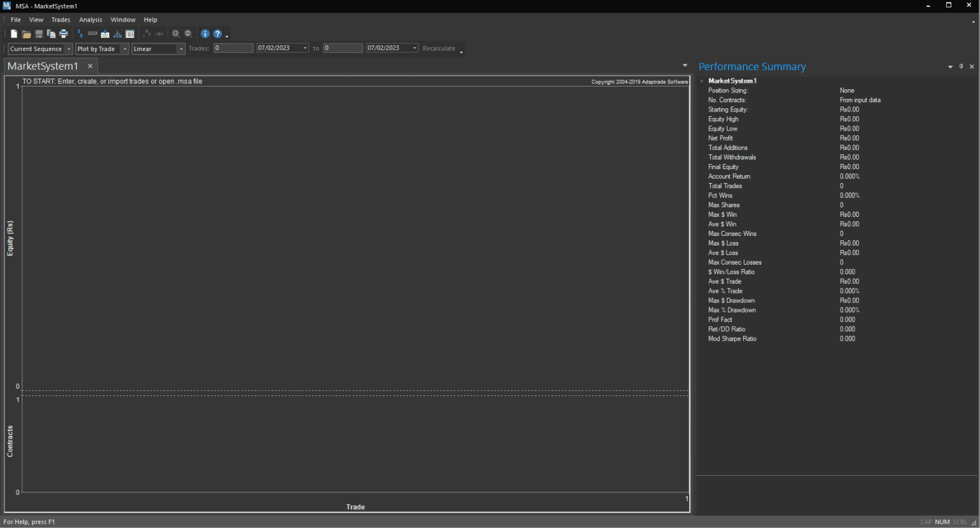
Task: Open the Current Sequence dropdown
Action: point(41,49)
